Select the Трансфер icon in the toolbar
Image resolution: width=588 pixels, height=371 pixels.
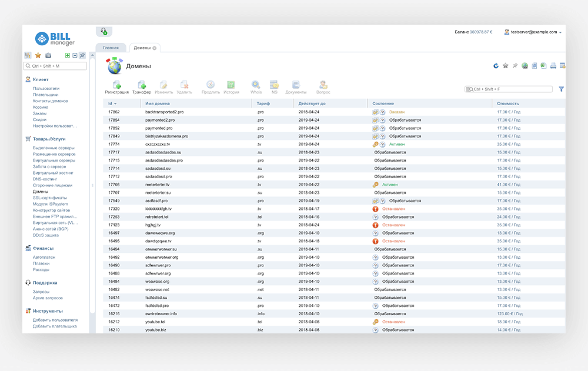coord(141,85)
